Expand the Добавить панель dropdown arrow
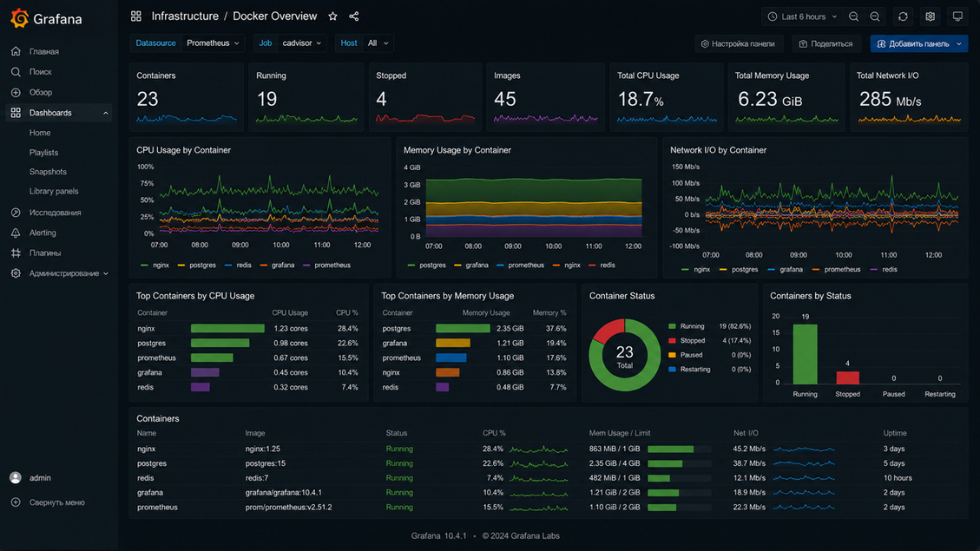The height and width of the screenshot is (551, 980). click(959, 43)
